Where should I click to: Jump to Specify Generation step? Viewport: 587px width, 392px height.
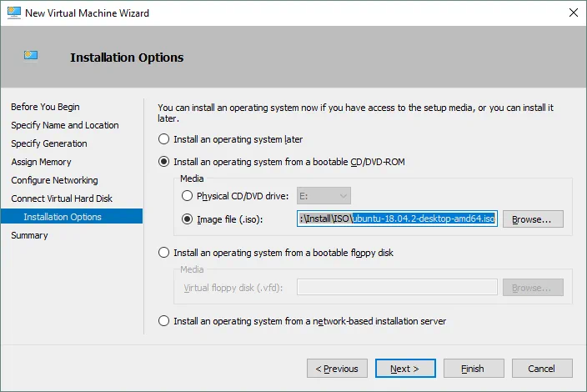pos(49,143)
